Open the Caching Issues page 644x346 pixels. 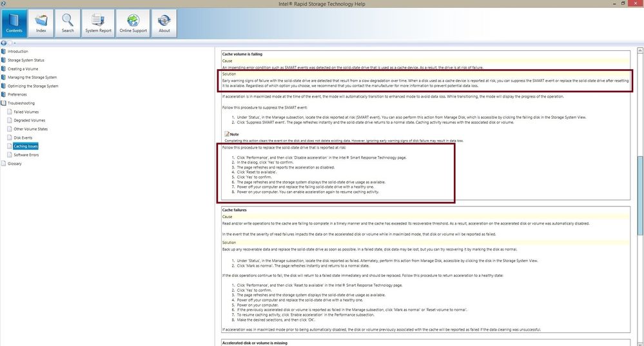(x=26, y=146)
